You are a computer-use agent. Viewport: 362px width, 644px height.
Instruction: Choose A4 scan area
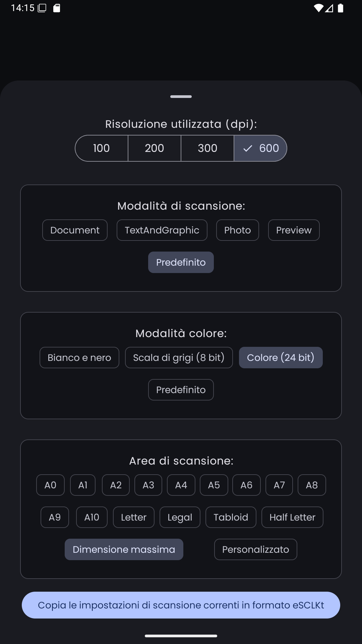point(181,485)
